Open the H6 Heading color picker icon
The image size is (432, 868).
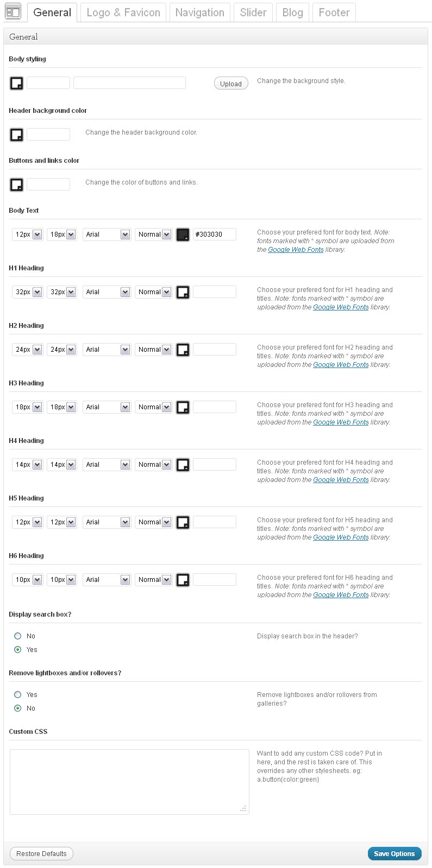183,580
